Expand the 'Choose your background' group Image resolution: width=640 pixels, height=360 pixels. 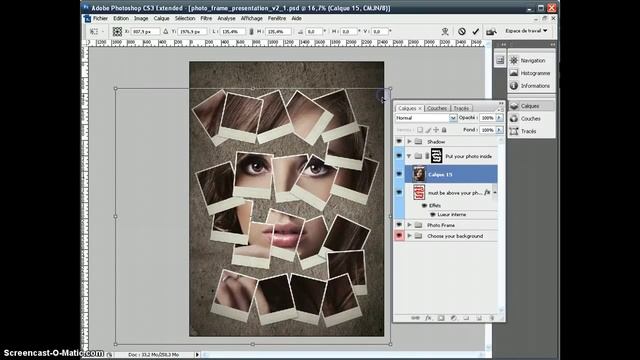click(x=409, y=236)
